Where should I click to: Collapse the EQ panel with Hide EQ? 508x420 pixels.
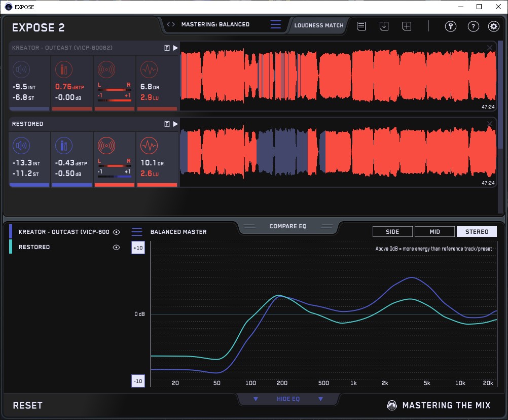pyautogui.click(x=287, y=399)
